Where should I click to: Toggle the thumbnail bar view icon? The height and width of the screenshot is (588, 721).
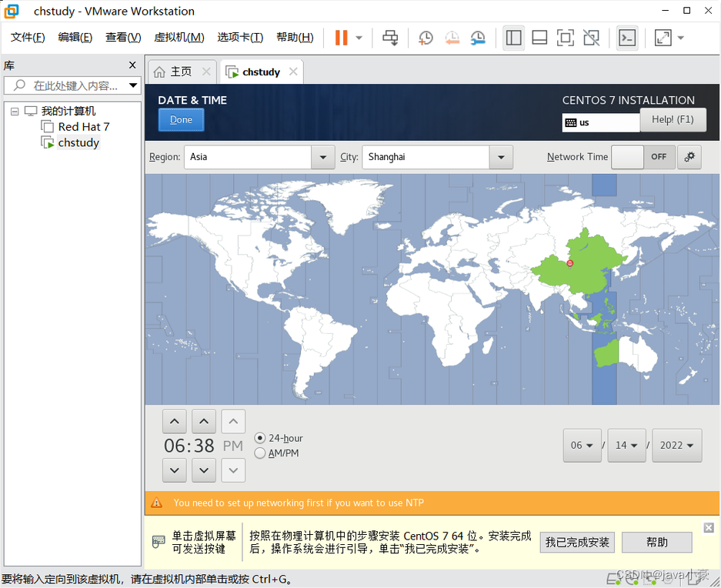point(539,38)
